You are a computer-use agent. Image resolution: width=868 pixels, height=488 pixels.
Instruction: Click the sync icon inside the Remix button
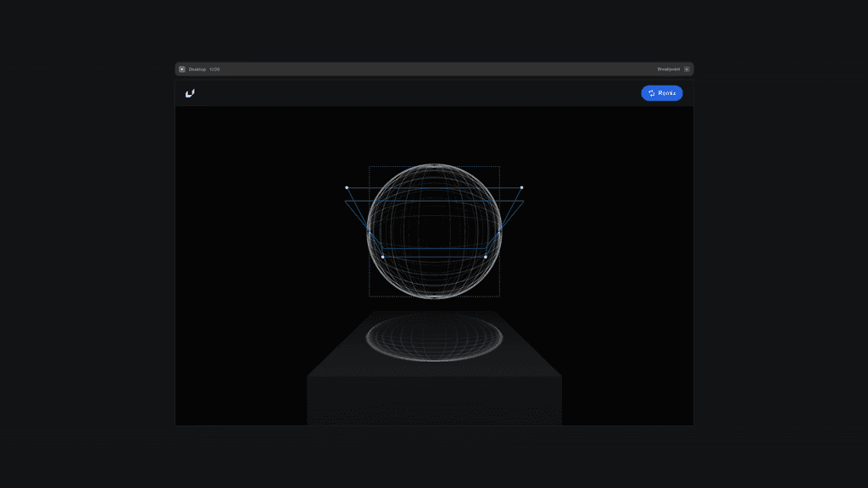(652, 92)
